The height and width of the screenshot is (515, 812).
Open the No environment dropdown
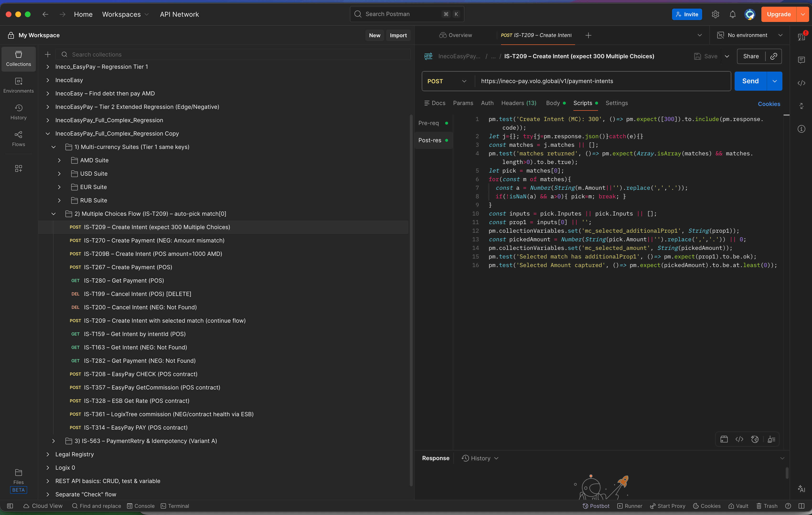coord(750,35)
